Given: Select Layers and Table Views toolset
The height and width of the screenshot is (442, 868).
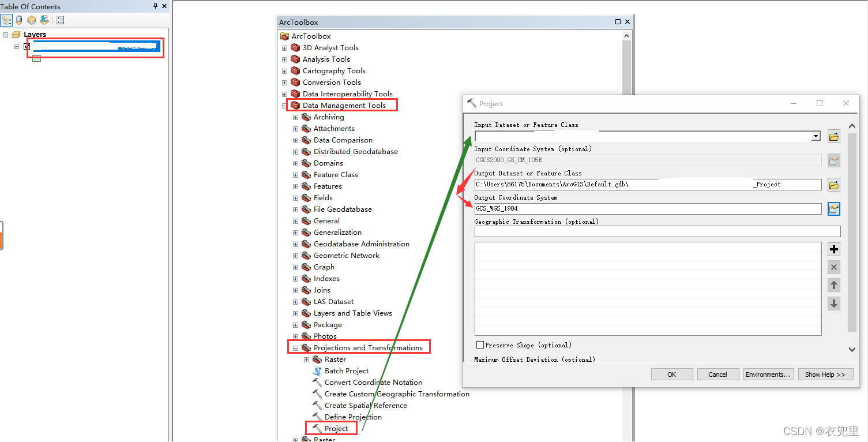Looking at the screenshot, I should tap(353, 313).
